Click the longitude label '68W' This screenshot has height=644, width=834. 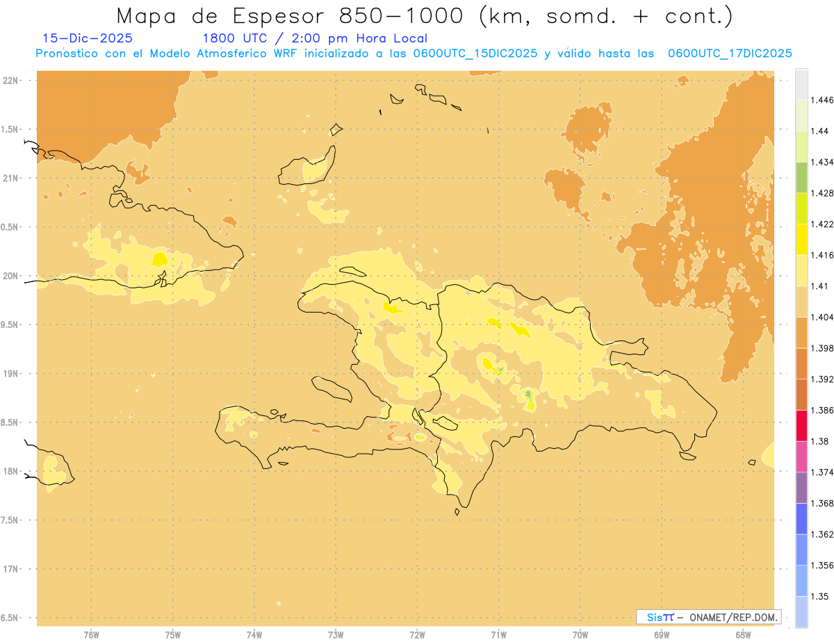click(x=743, y=634)
